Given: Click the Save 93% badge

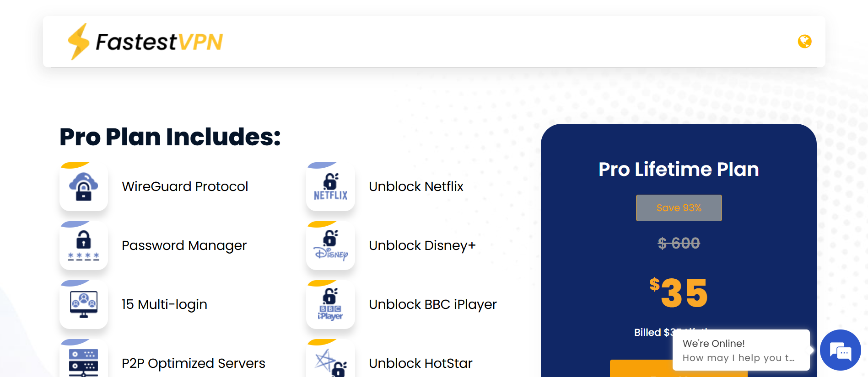Looking at the screenshot, I should 679,208.
